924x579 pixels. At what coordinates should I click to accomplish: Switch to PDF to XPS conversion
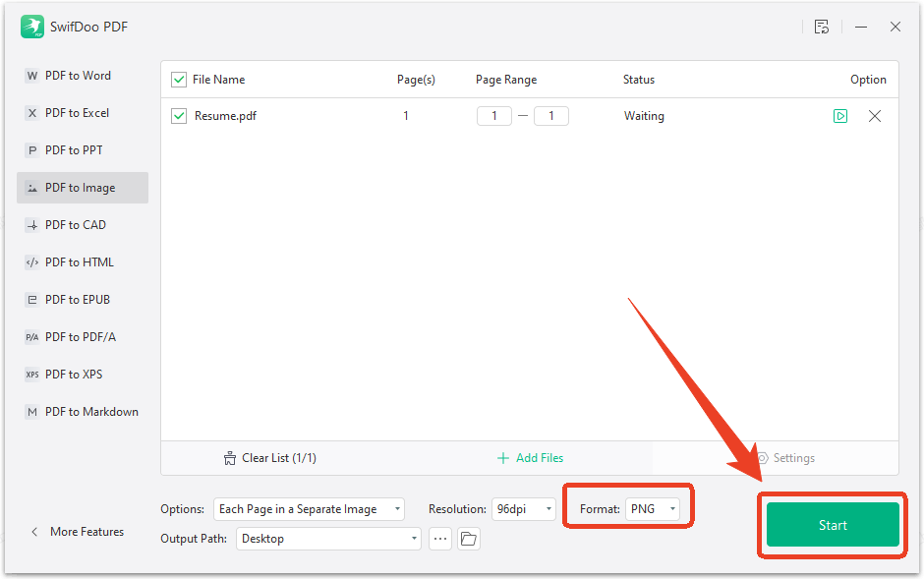[83, 375]
